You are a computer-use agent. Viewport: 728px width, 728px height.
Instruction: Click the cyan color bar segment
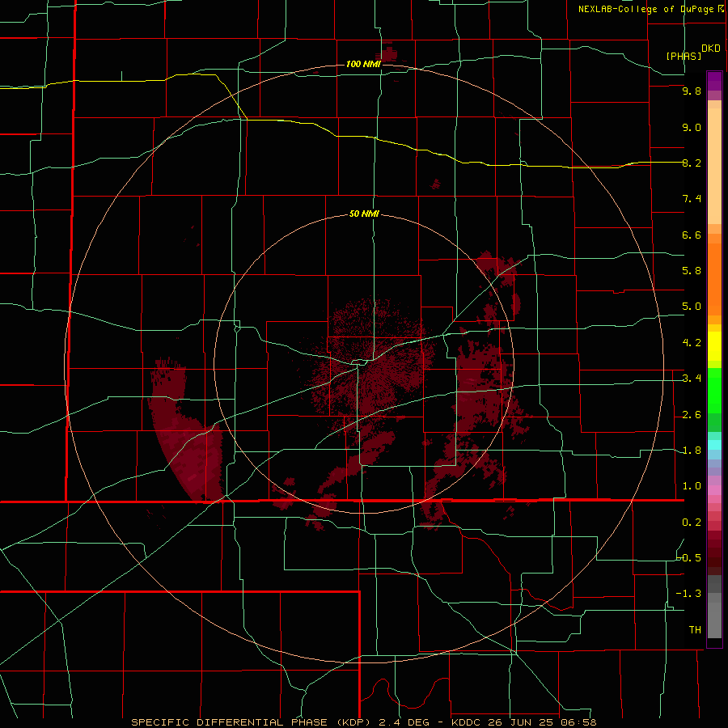[714, 445]
